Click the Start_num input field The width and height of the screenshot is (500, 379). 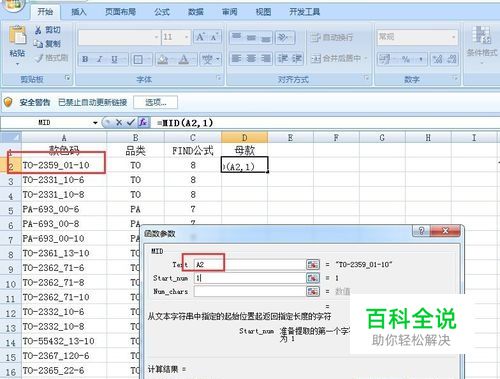(x=249, y=278)
